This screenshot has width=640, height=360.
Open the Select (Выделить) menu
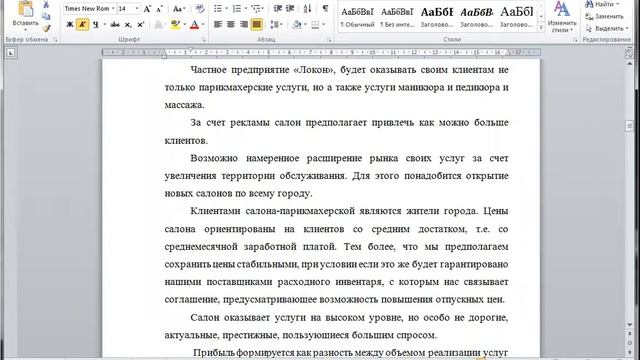pos(607,29)
